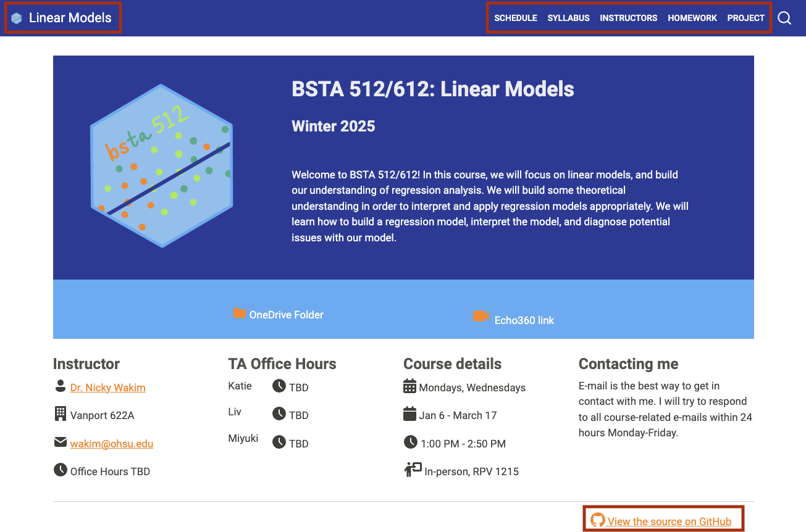The width and height of the screenshot is (806, 532).
Task: Open the OneDrive Folder link
Action: 286,315
